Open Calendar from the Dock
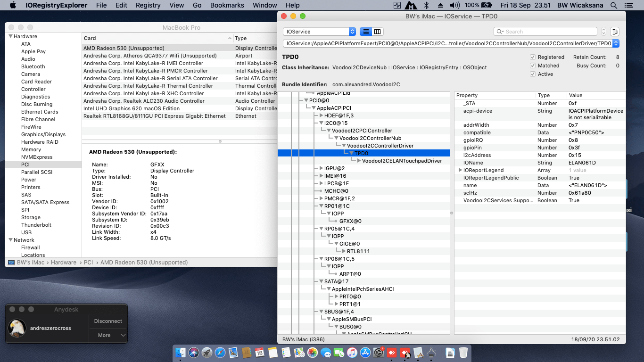Screen dimensions: 644x362 pos(260,352)
